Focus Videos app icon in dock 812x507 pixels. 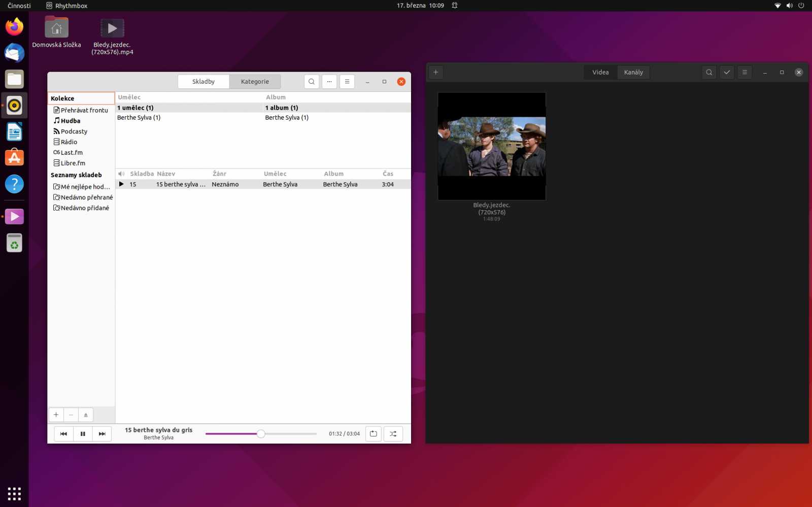[14, 217]
